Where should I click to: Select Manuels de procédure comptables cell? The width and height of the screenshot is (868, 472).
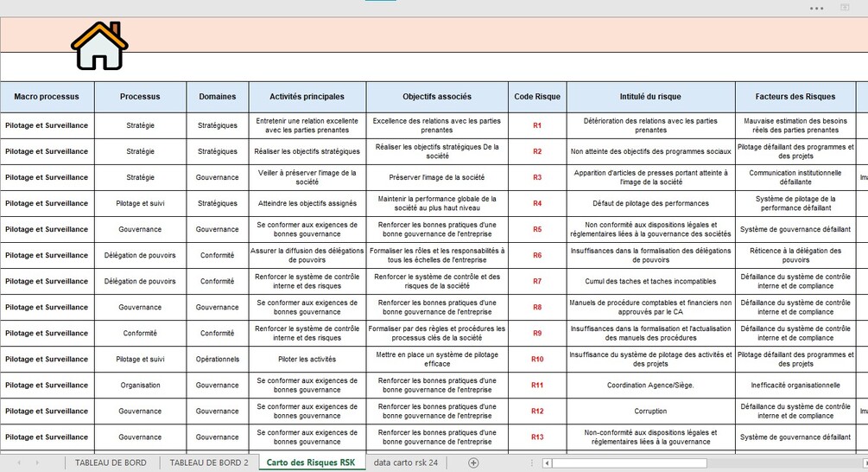[651, 307]
